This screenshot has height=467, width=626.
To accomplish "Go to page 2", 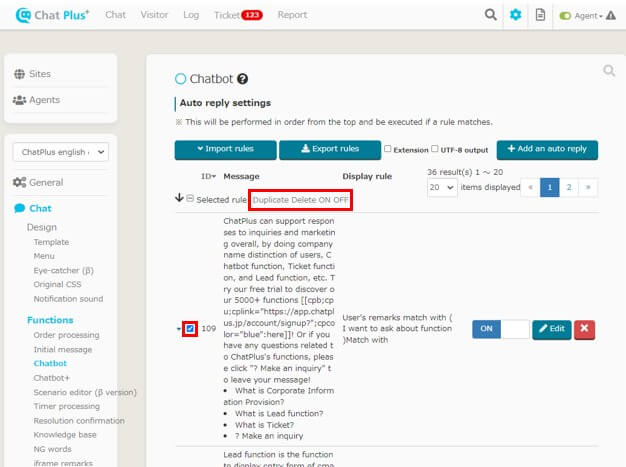I will click(x=569, y=187).
